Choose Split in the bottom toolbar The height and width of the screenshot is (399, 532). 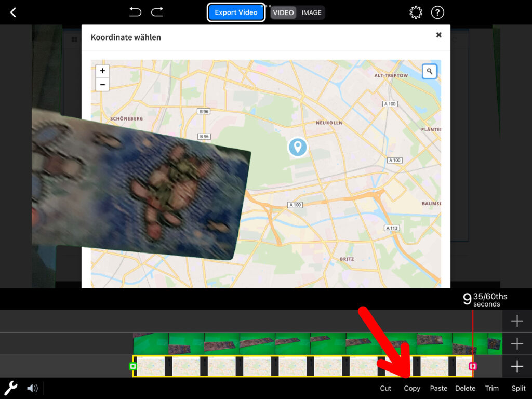(518, 388)
